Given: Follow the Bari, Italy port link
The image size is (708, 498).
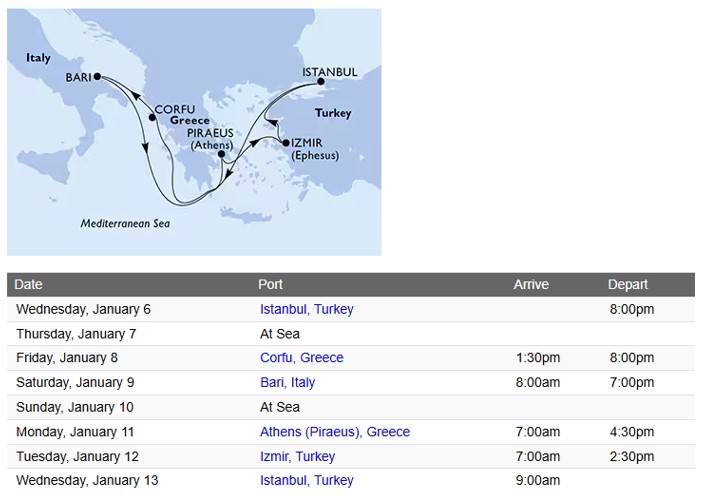Looking at the screenshot, I should click(x=287, y=382).
